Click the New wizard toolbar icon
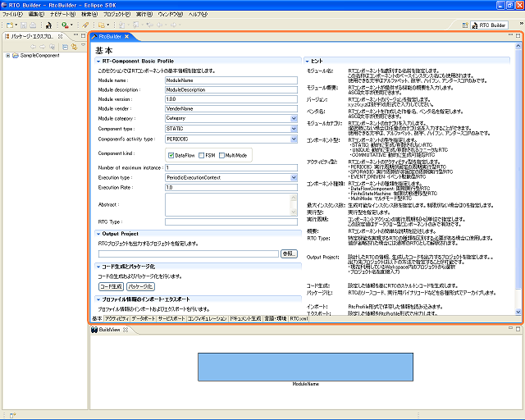The width and height of the screenshot is (525, 420). [x=10, y=25]
